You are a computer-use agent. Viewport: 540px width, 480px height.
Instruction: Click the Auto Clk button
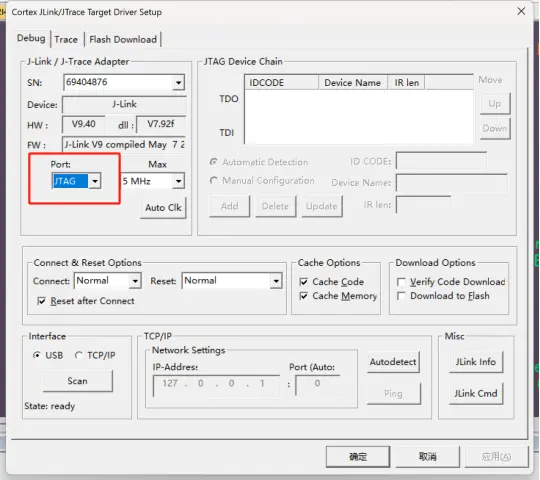(163, 208)
